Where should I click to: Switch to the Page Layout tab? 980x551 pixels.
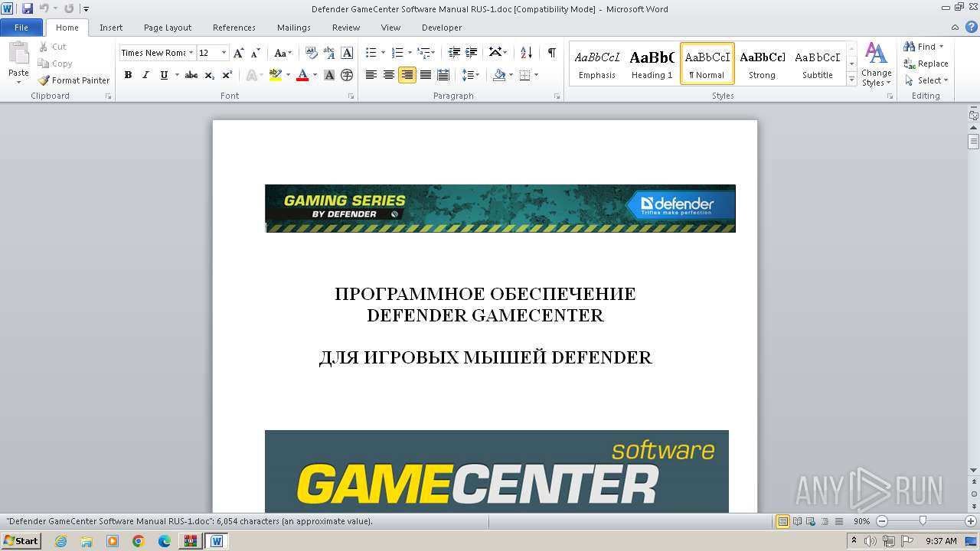(168, 28)
